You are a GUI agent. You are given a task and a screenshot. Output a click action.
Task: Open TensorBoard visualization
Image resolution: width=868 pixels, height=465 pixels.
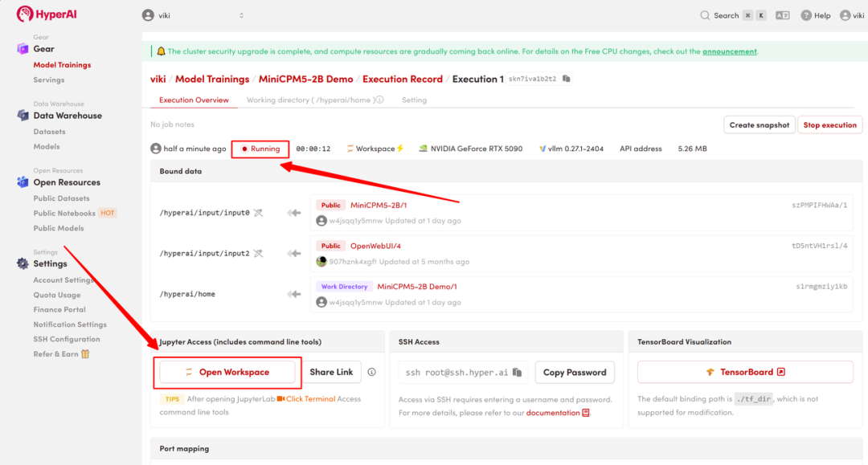click(745, 372)
